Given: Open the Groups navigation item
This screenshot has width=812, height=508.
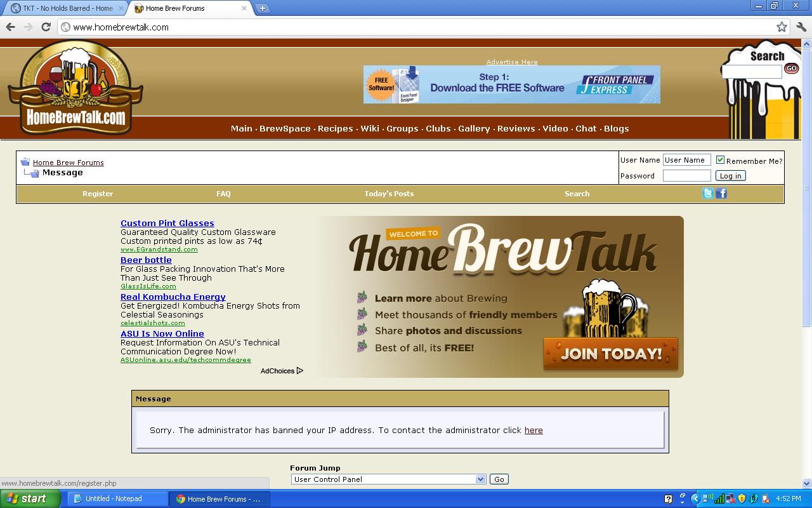Looking at the screenshot, I should (x=402, y=128).
